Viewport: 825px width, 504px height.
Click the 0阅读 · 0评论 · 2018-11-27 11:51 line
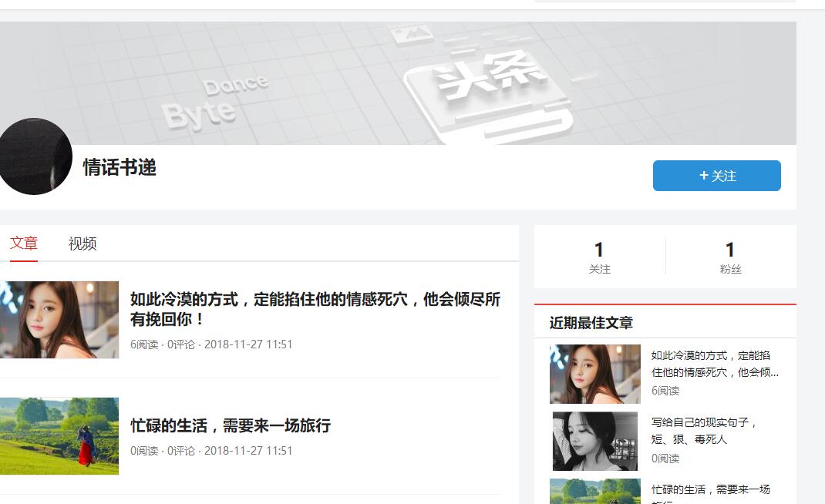(x=211, y=451)
